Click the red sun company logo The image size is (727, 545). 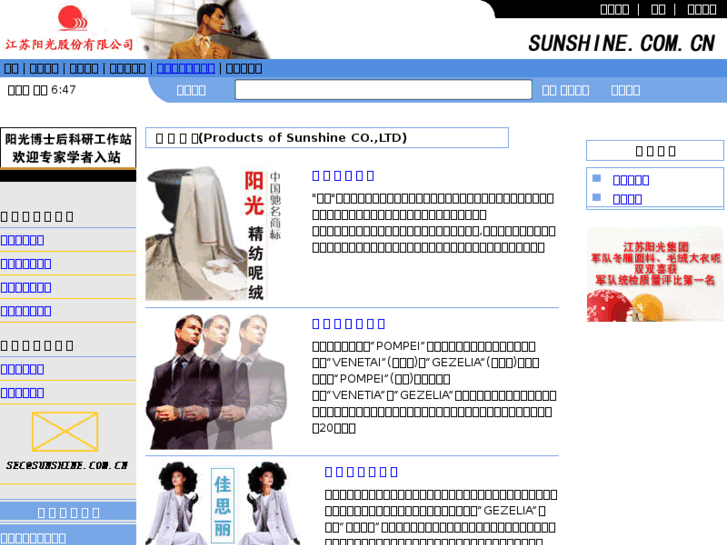[72, 18]
